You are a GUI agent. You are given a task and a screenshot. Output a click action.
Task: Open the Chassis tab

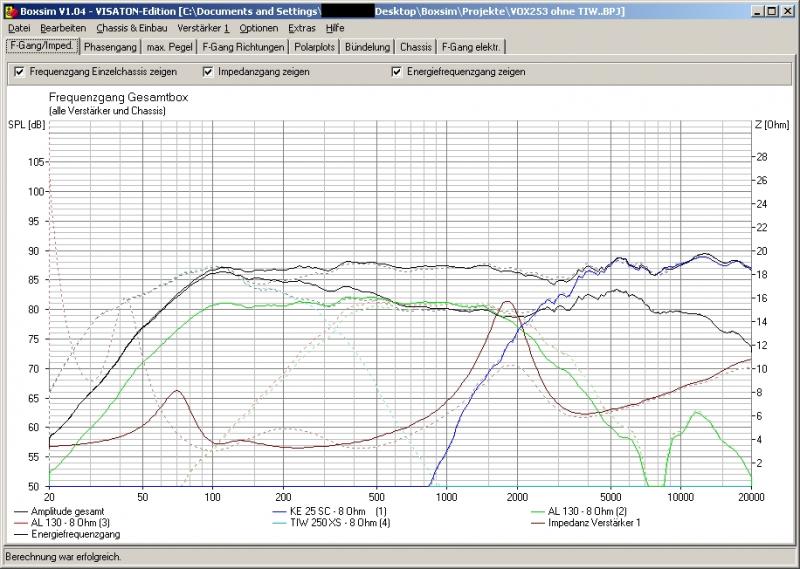pos(416,47)
